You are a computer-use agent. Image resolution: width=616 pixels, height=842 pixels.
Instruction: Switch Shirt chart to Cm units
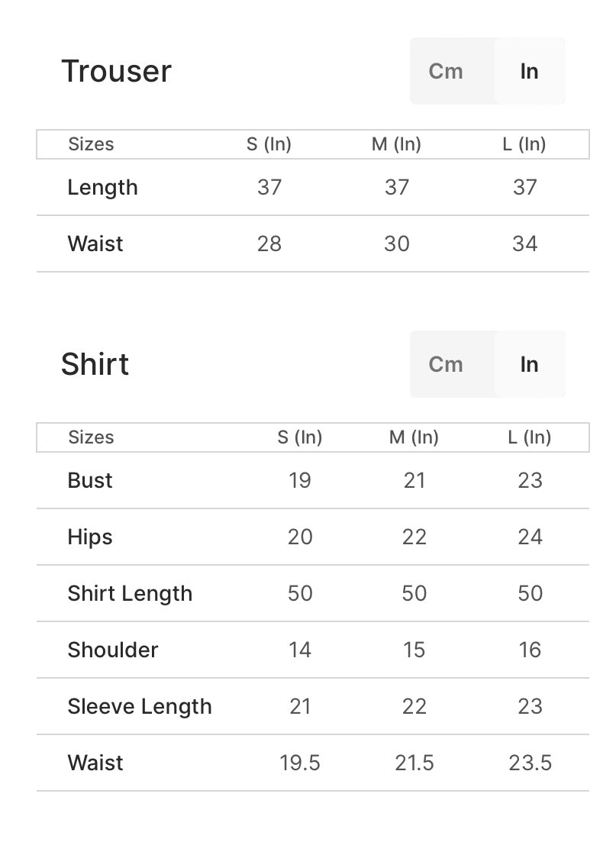point(446,364)
